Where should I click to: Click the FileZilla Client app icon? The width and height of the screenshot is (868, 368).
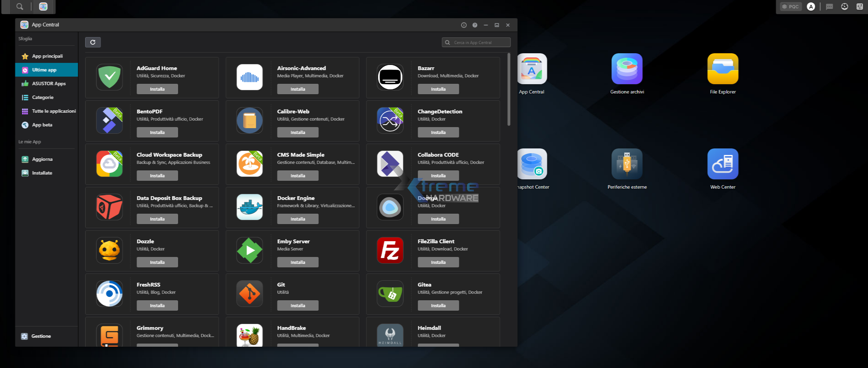(x=390, y=250)
